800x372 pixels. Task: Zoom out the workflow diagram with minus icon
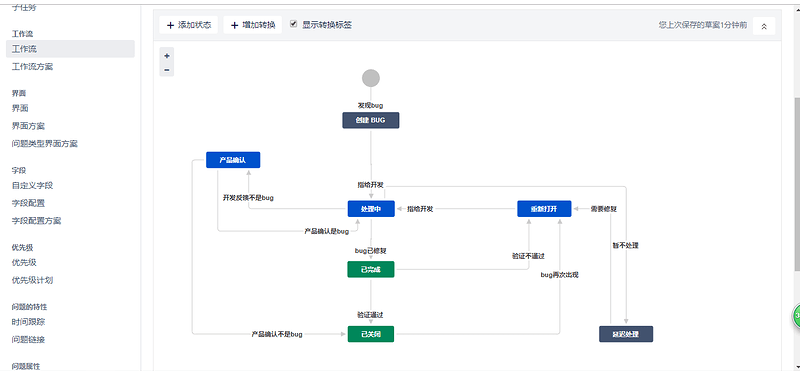(167, 70)
